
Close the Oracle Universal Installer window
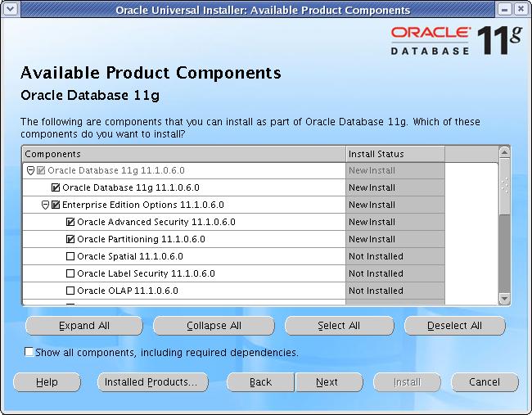[521, 9]
